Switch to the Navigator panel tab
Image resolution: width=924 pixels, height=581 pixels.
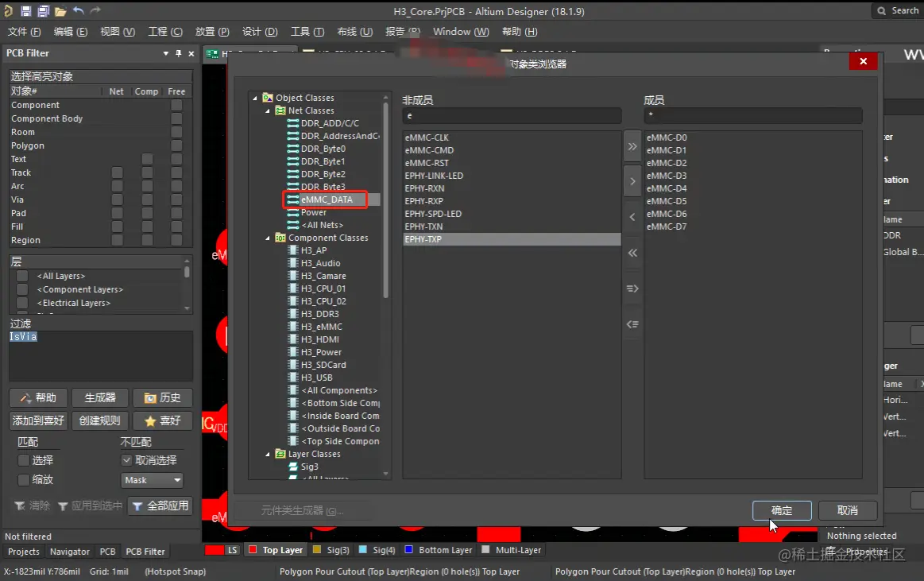(70, 552)
